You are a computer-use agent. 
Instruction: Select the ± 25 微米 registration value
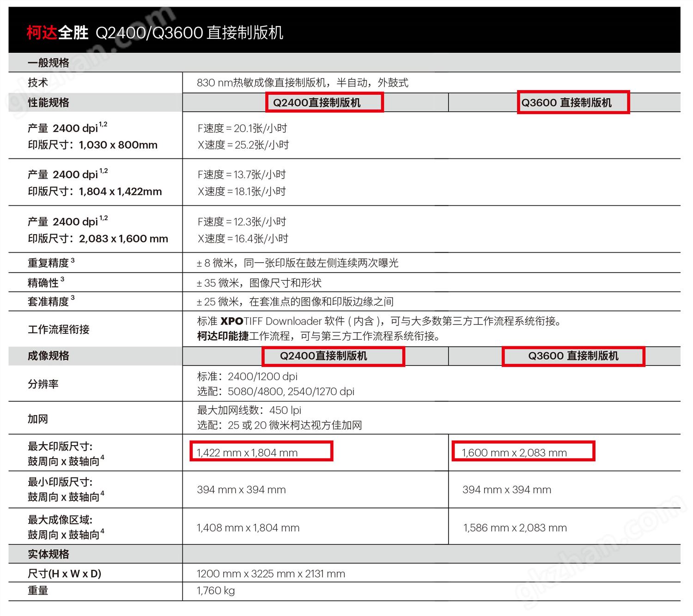click(295, 302)
